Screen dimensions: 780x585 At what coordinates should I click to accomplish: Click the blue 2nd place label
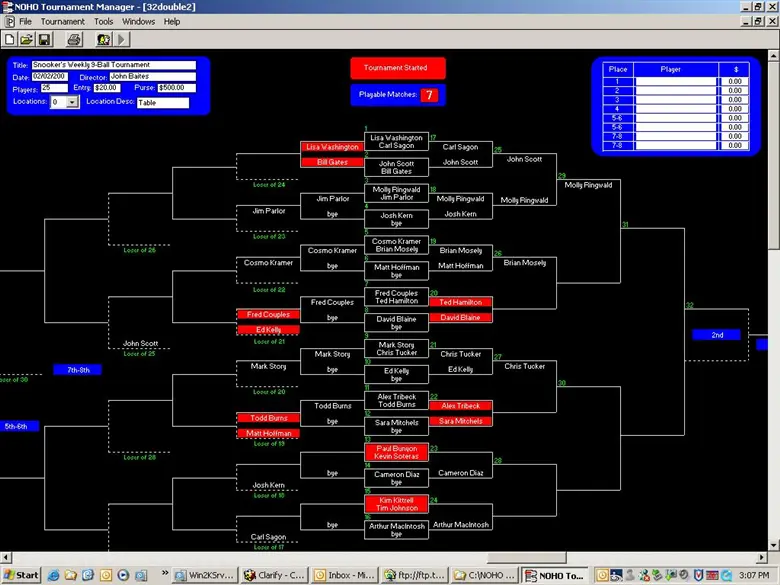coord(716,335)
